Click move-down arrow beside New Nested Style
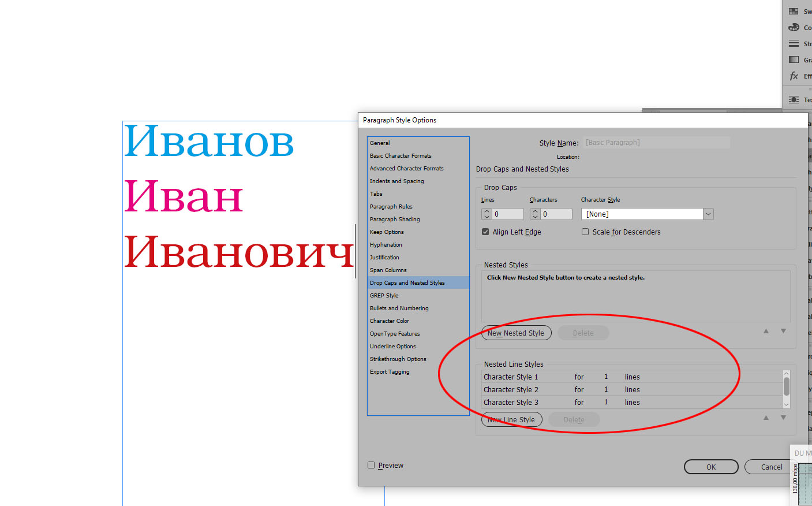 pos(783,331)
